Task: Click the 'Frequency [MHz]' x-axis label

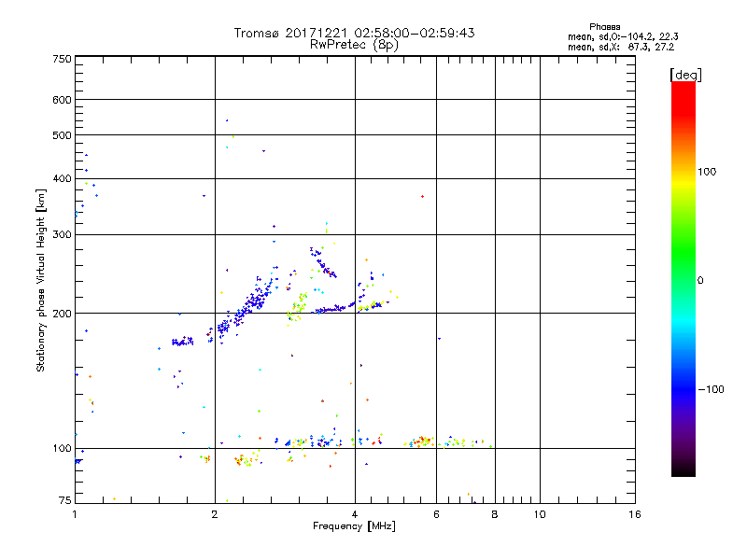Action: coord(354,526)
